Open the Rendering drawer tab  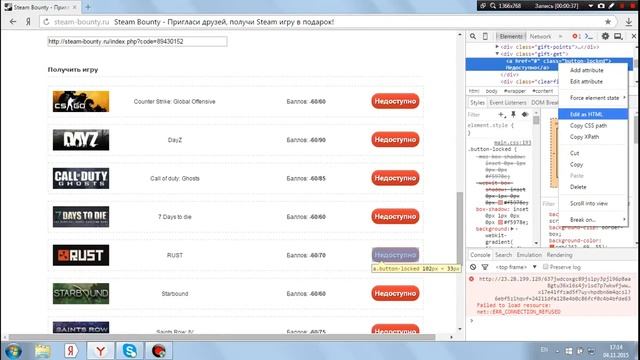pyautogui.click(x=559, y=255)
